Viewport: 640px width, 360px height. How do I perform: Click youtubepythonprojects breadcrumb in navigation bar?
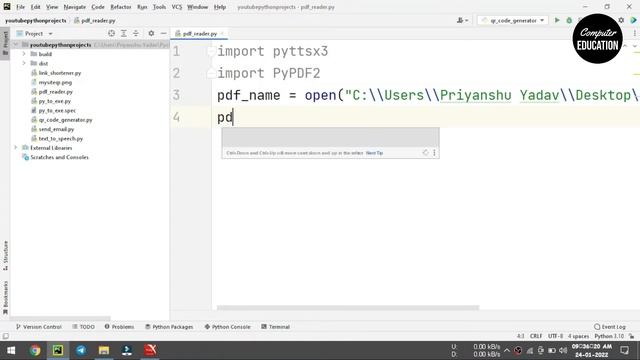36,20
